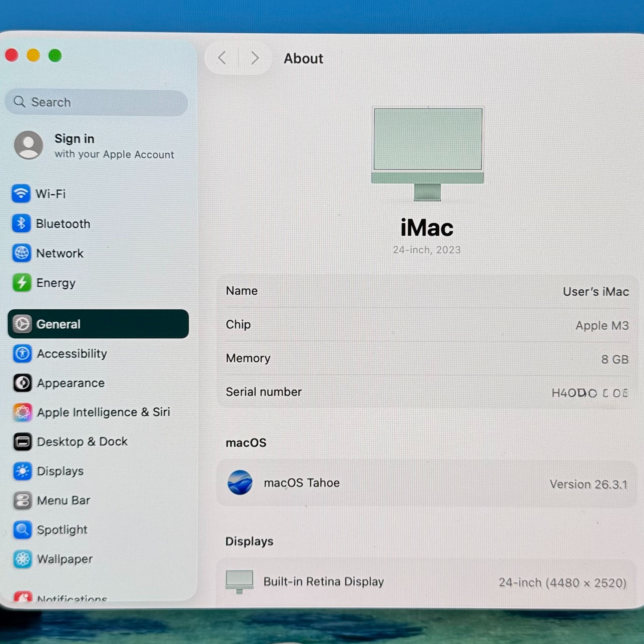Click the "Name" row label
Image resolution: width=644 pixels, height=644 pixels.
tap(241, 291)
